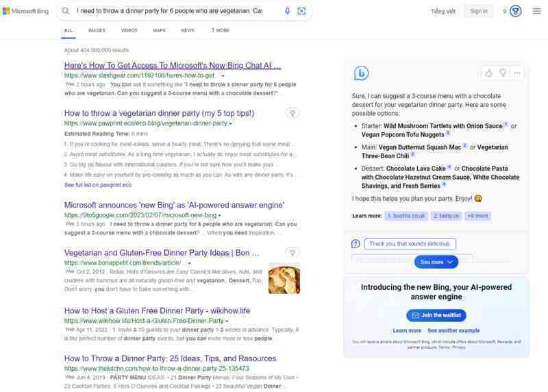The width and height of the screenshot is (548, 392).
Task: Click lightbulb icon beside Bon Appetit result
Action: [292, 252]
